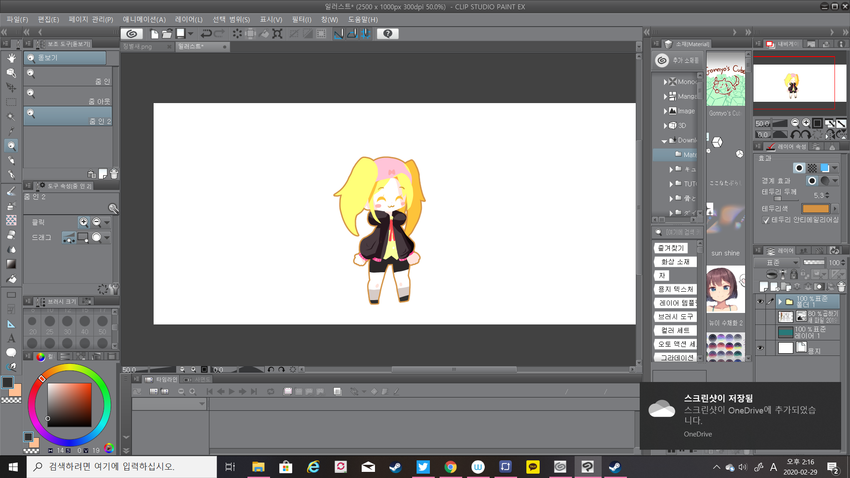Select the 줌 아웃 sub tool
Image resolution: width=850 pixels, height=478 pixels.
pos(68,96)
